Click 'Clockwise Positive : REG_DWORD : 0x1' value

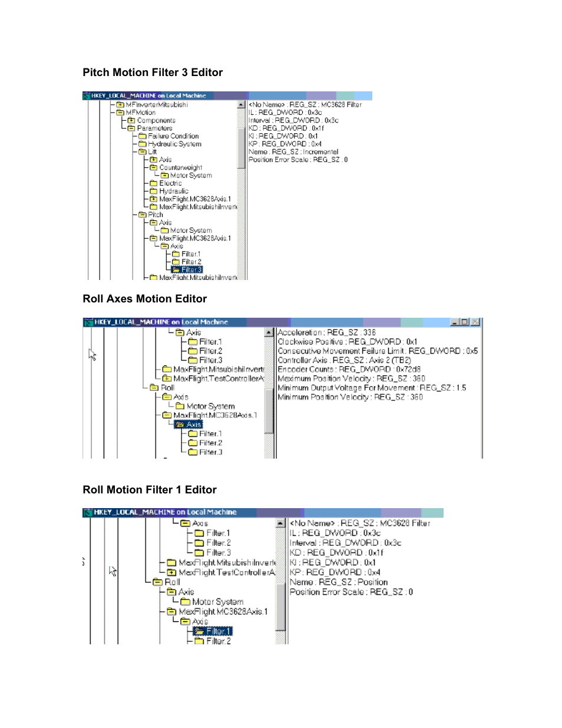347,342
